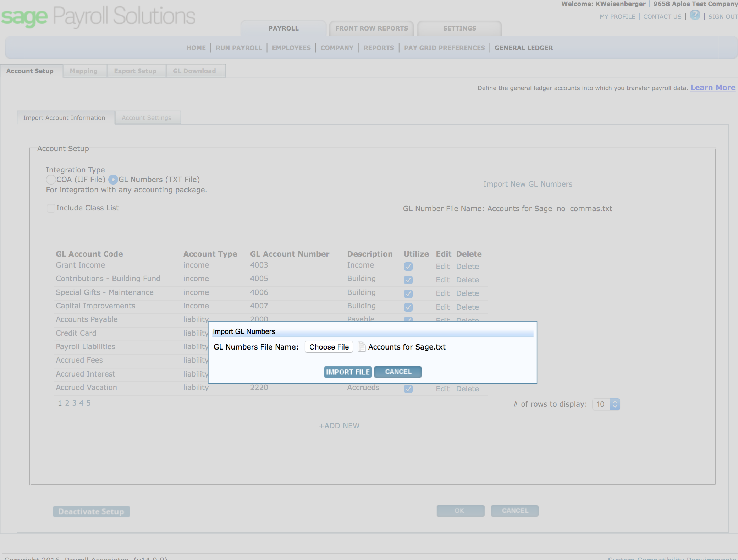This screenshot has width=738, height=560.
Task: Open the help question mark icon
Action: tap(695, 15)
